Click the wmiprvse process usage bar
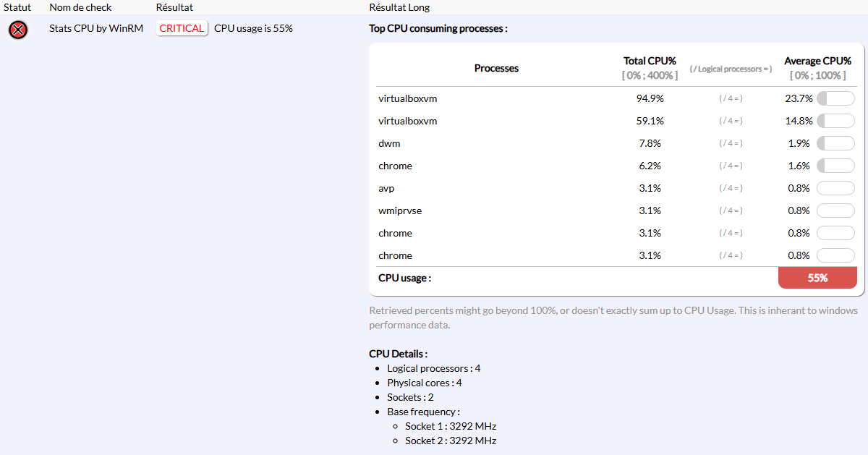Image resolution: width=868 pixels, height=455 pixels. coord(835,211)
